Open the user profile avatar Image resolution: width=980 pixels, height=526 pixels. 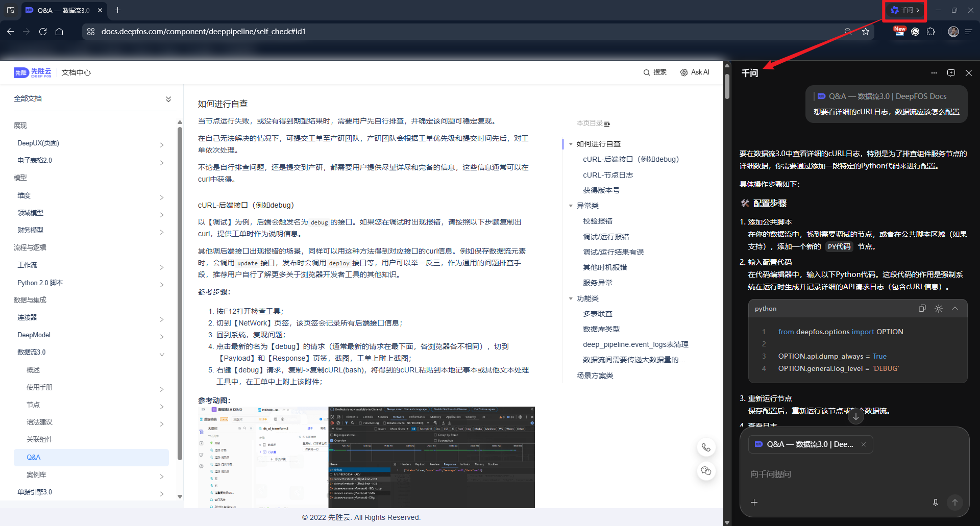coord(953,32)
